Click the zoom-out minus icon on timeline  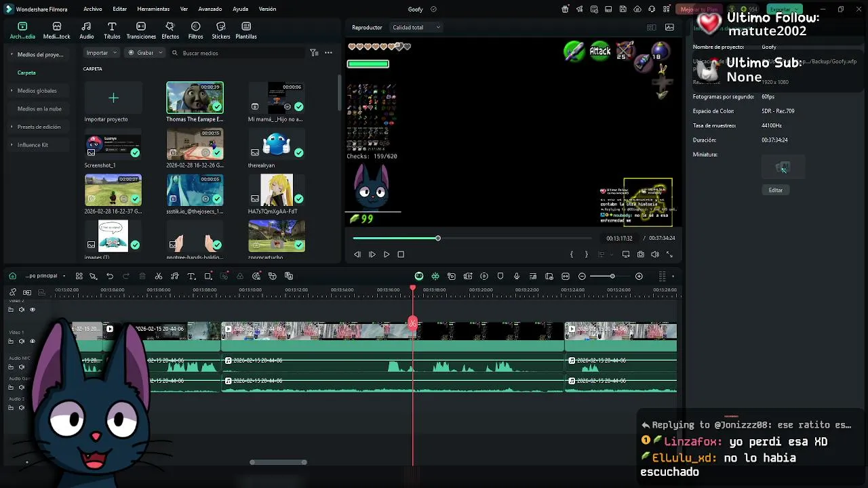click(582, 276)
